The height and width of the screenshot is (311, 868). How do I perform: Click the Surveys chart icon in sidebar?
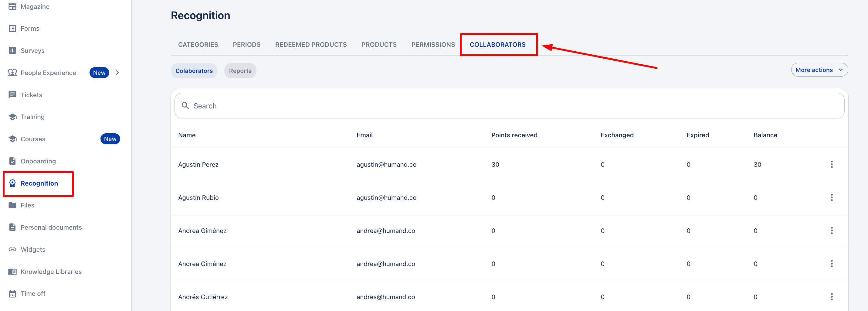pyautogui.click(x=12, y=51)
